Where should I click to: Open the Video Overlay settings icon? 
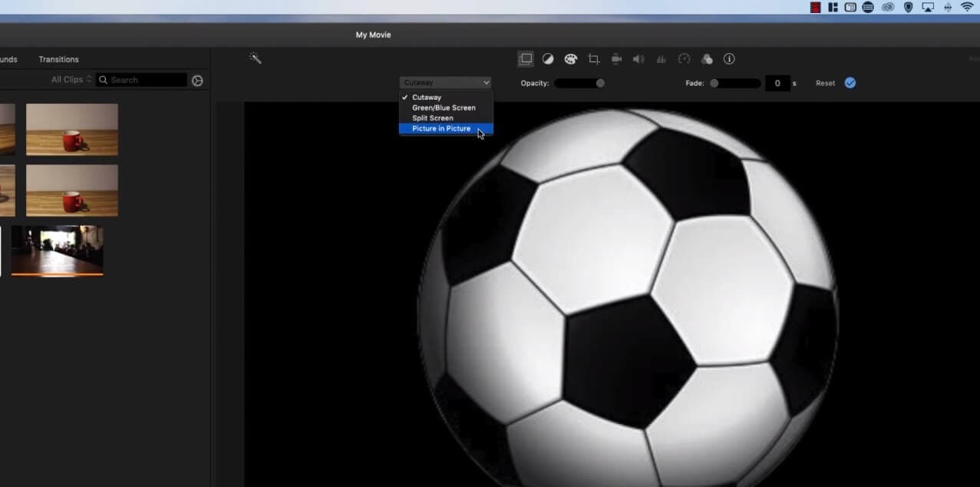point(525,58)
